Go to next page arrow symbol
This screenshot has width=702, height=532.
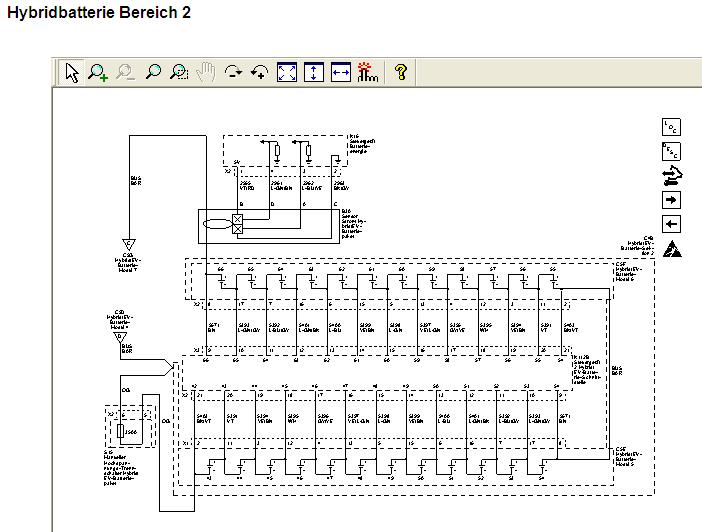(x=672, y=200)
